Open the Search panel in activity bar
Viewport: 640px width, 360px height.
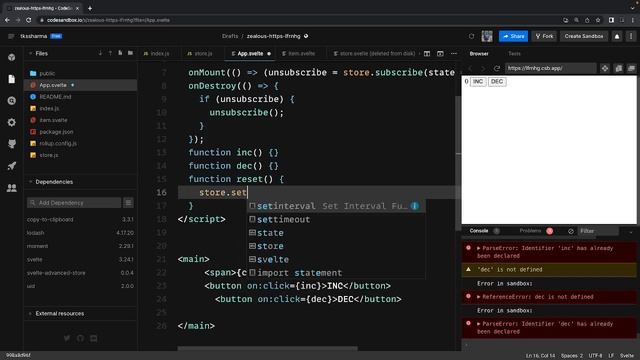[x=11, y=100]
